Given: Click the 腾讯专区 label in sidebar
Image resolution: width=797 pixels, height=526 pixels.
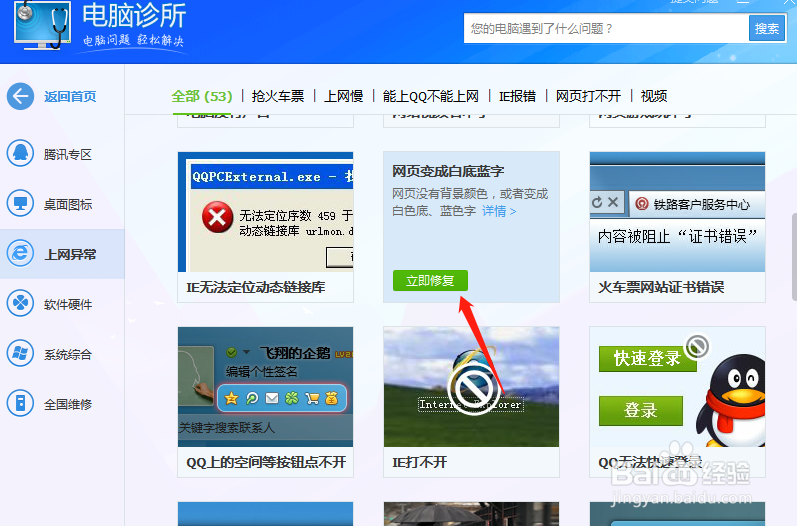Looking at the screenshot, I should point(68,154).
